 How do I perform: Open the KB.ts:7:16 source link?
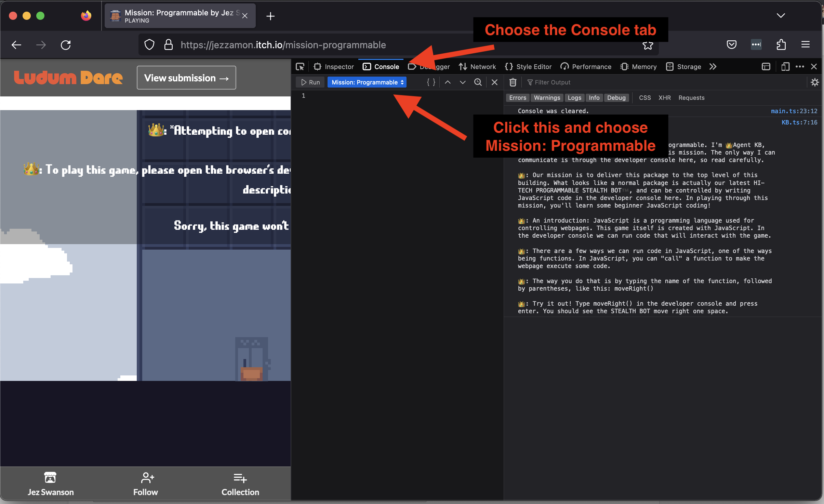799,122
